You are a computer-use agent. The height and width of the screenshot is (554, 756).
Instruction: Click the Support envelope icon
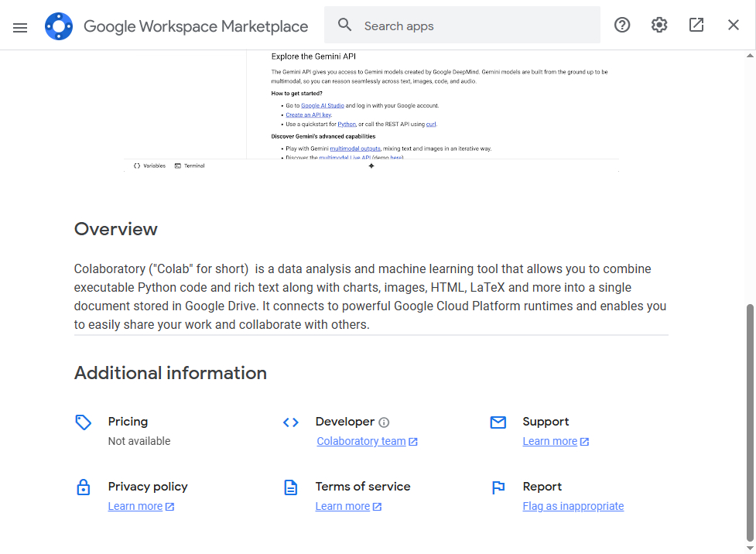498,422
